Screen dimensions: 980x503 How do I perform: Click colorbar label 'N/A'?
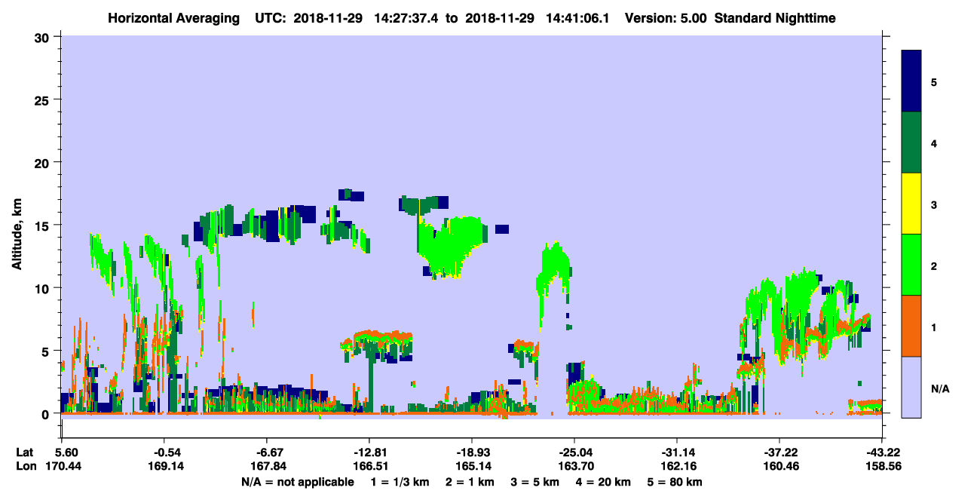click(939, 389)
